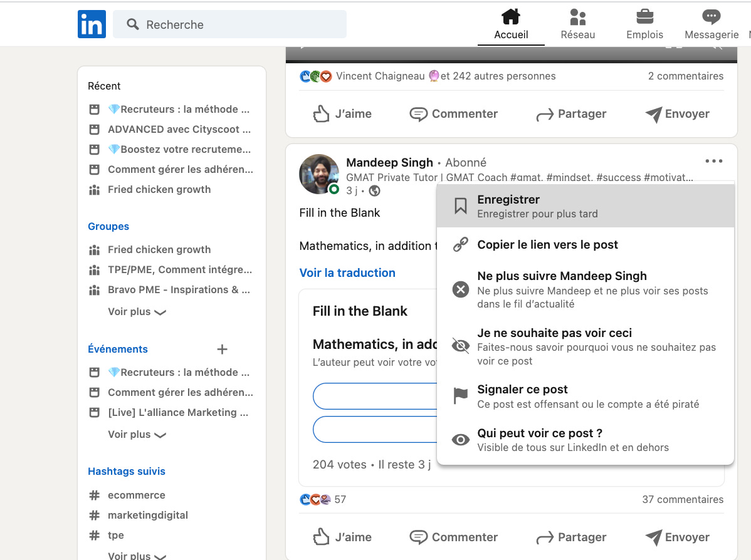751x560 pixels.
Task: Open Recruteurs : la méthode in Récent
Action: (179, 109)
